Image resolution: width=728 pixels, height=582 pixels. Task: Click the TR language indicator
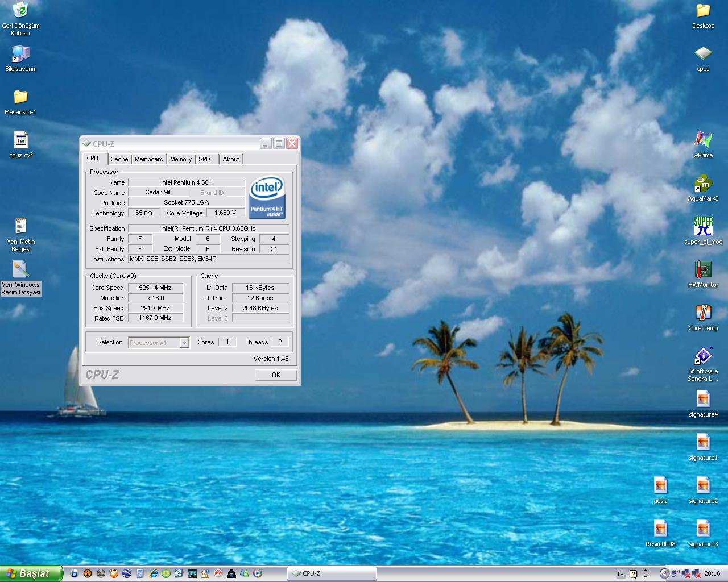point(621,574)
